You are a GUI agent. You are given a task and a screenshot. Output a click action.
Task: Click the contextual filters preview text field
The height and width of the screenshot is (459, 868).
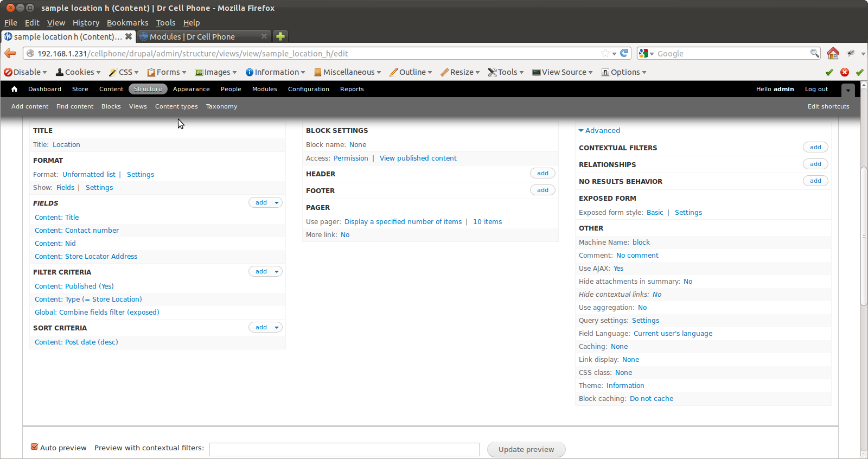(x=344, y=449)
